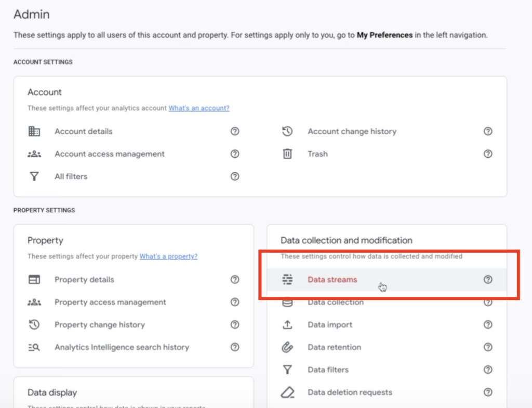Open help for Data deletion requests

point(488,392)
